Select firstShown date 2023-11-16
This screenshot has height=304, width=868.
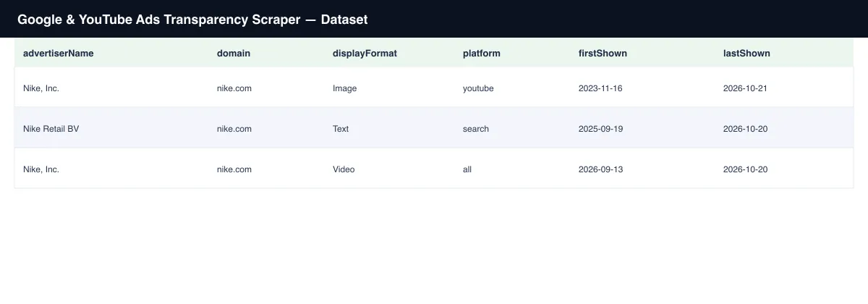click(600, 88)
